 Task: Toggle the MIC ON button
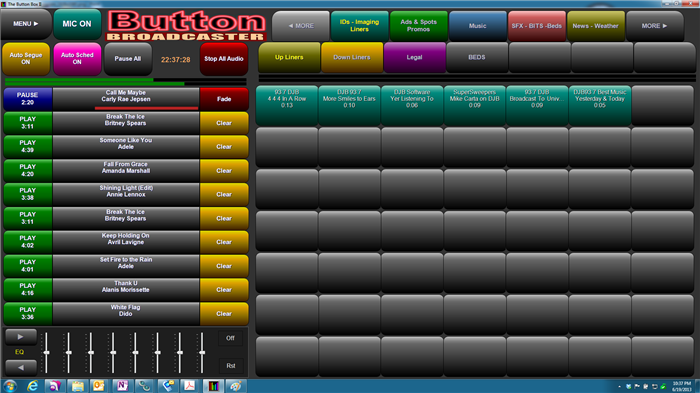click(x=77, y=24)
